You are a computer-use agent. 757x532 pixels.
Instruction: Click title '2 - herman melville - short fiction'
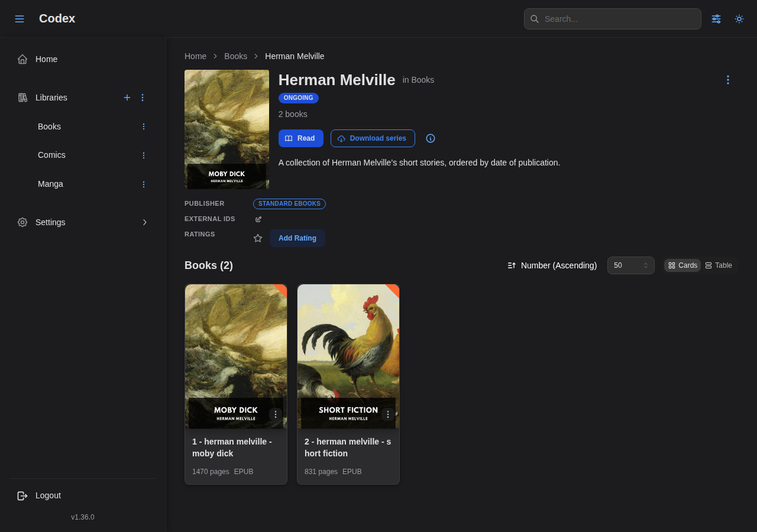[x=348, y=447]
